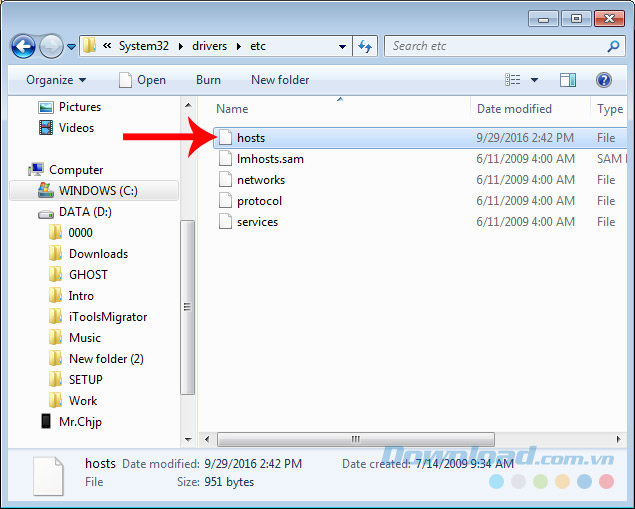Click the greyed Forward arrow button
Screen dimensions: 635x509
click(x=51, y=47)
